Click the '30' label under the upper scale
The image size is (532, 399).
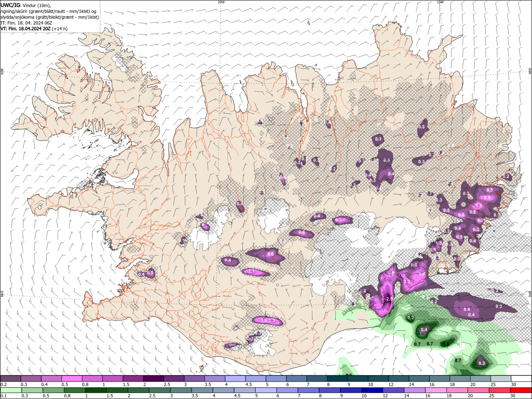click(x=514, y=385)
